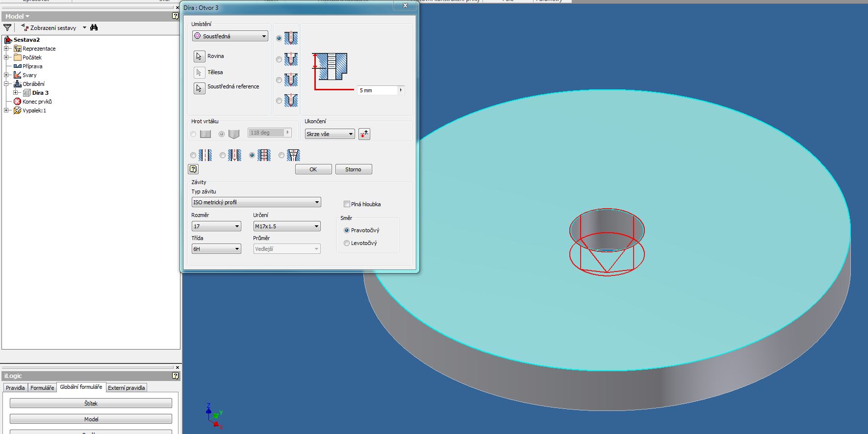Open the Určení M17x1.5 dropdown

[286, 226]
